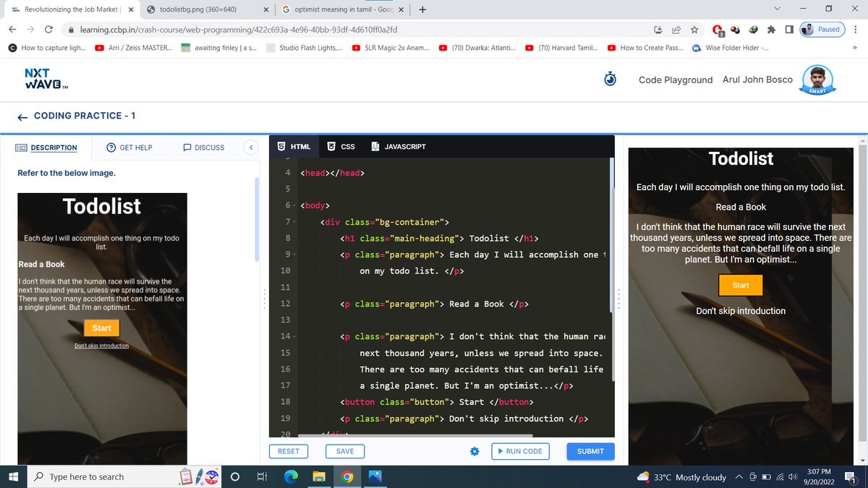The image size is (868, 488).
Task: Open the Wise Folder Hider bookmark
Action: click(x=731, y=48)
